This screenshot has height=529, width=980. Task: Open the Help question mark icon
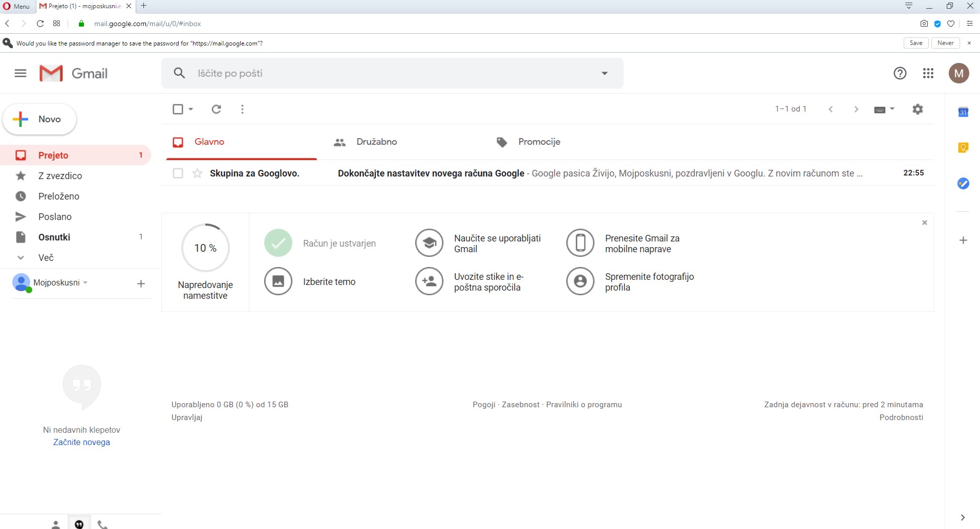(x=900, y=73)
